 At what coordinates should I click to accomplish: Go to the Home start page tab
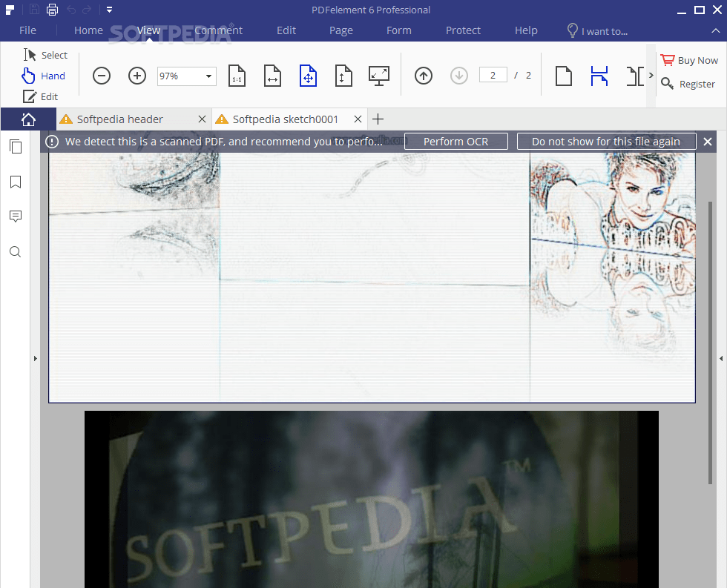[28, 119]
